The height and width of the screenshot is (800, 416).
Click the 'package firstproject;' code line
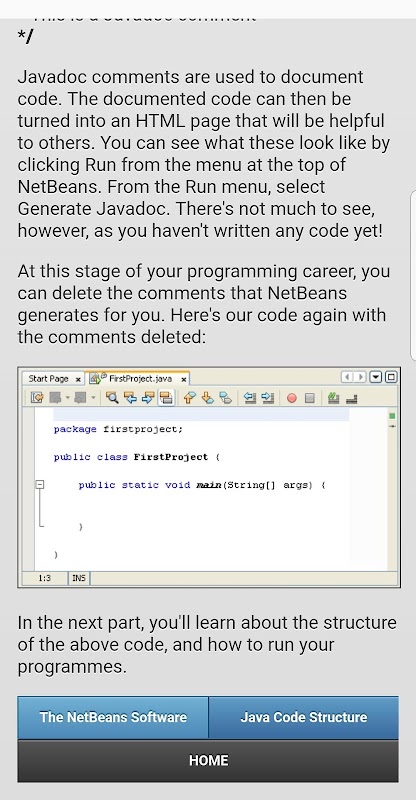pos(118,429)
